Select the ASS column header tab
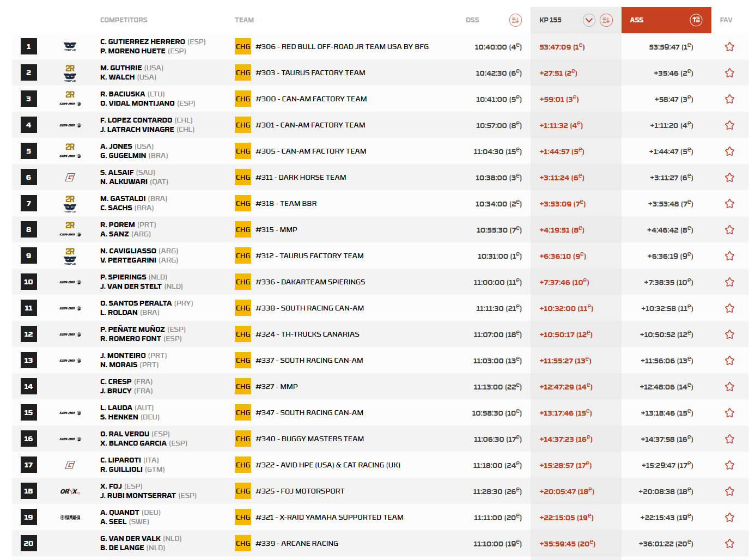 click(x=637, y=20)
